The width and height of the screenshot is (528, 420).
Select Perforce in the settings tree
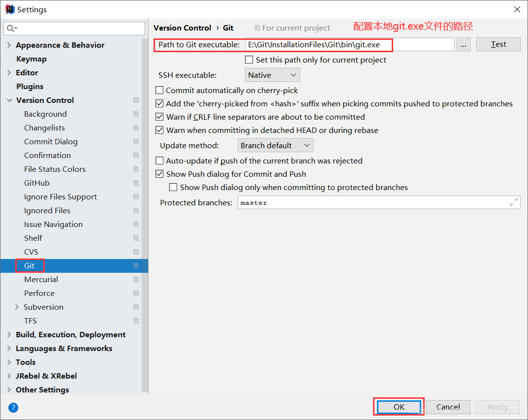(39, 293)
